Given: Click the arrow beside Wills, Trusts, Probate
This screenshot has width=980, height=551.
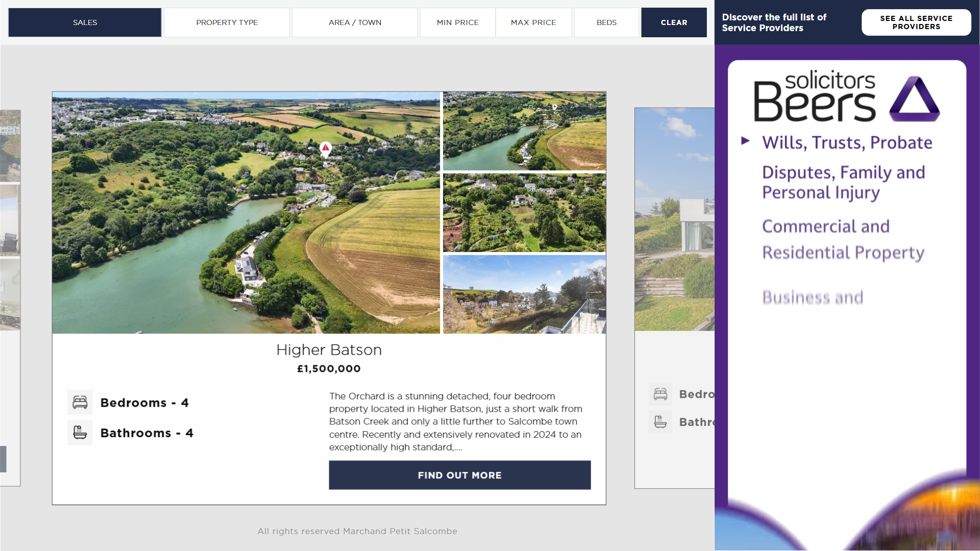Looking at the screenshot, I should coord(746,141).
